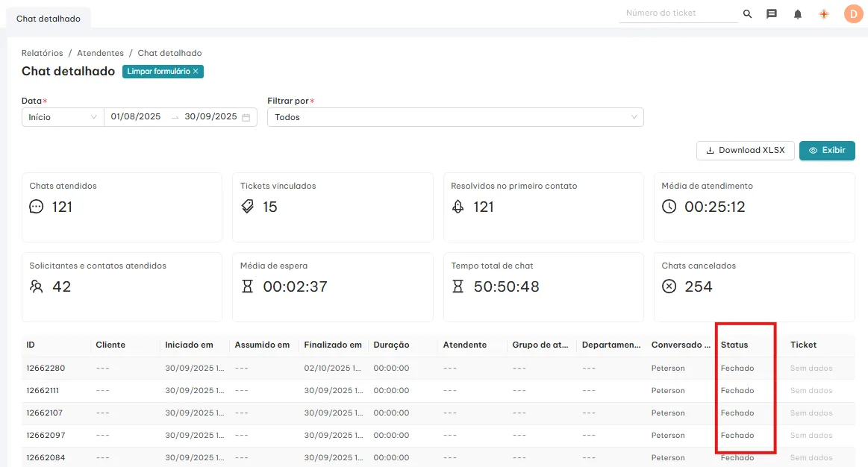This screenshot has height=467, width=868.
Task: Click the Chats cancelados icon
Action: point(669,286)
